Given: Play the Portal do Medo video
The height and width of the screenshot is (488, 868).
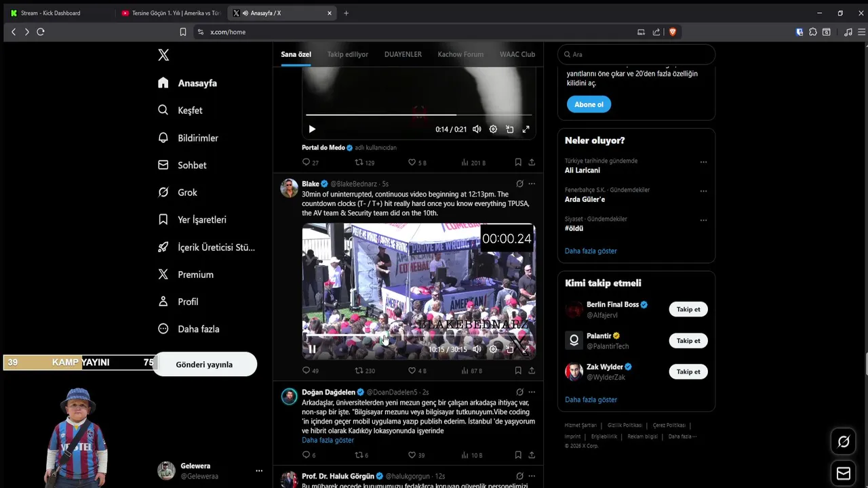Looking at the screenshot, I should [312, 129].
